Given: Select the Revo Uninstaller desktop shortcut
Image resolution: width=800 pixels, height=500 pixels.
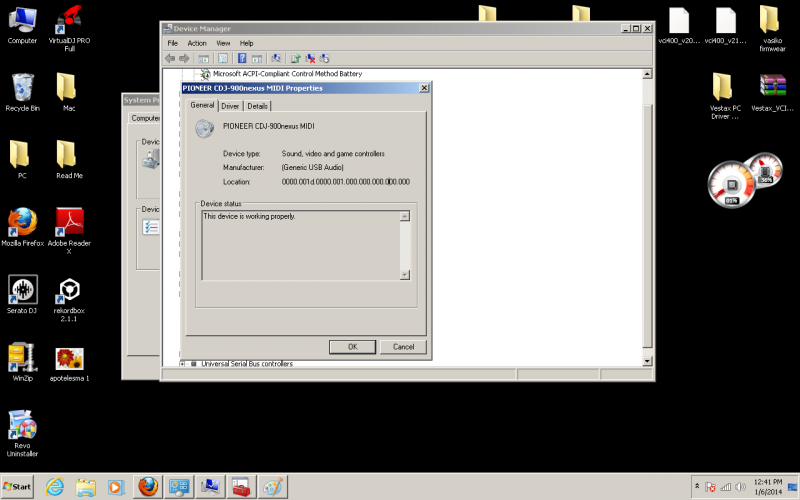Looking at the screenshot, I should coord(22,433).
